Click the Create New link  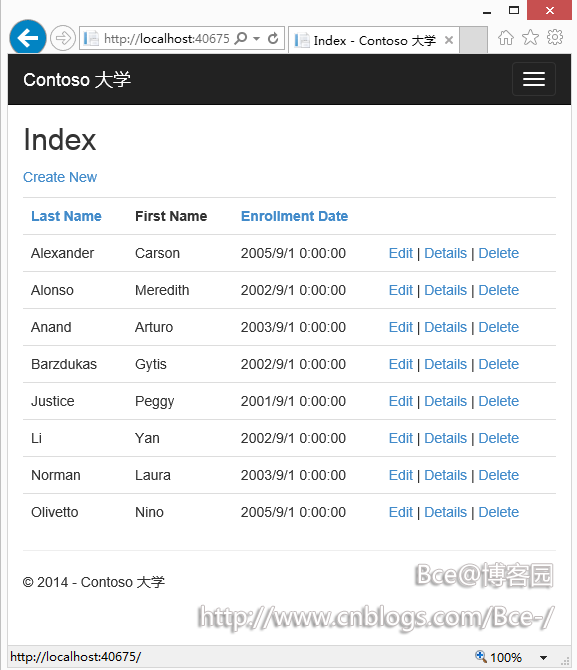pos(60,177)
